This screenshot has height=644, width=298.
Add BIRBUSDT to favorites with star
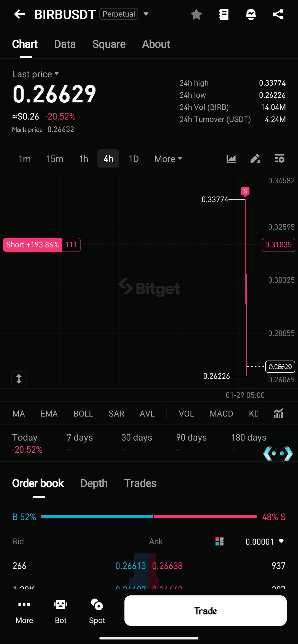click(196, 14)
